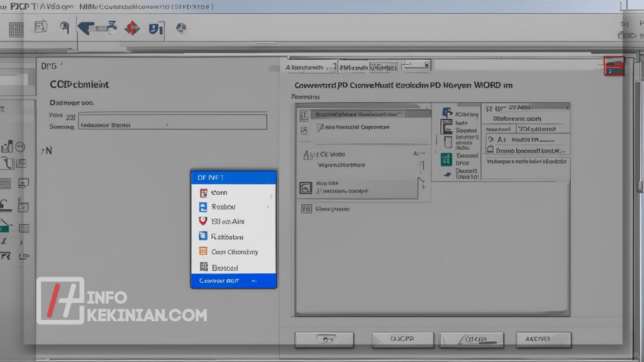Click the grid icon in the top toolbar
Screen dimensions: 644x362
pyautogui.click(x=16, y=29)
